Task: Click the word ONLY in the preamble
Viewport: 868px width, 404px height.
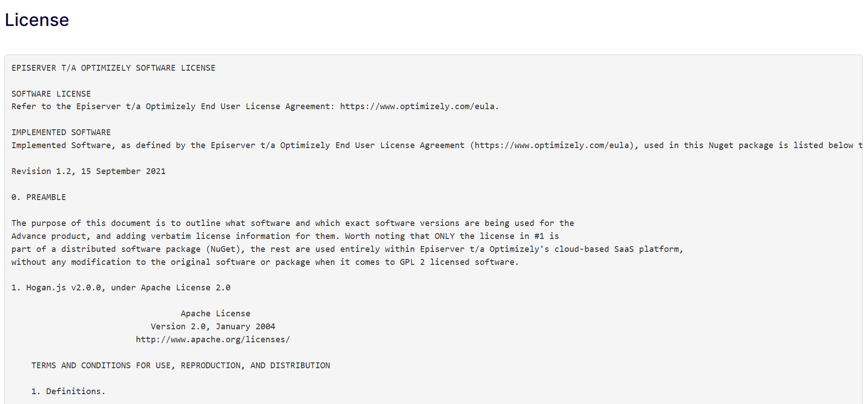Action: (445, 236)
